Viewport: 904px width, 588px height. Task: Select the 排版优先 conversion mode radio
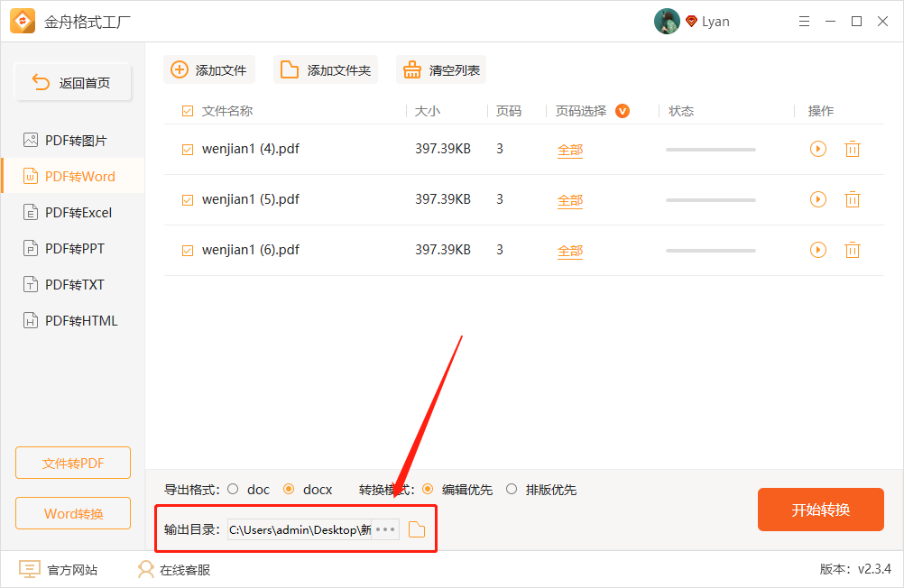[512, 489]
